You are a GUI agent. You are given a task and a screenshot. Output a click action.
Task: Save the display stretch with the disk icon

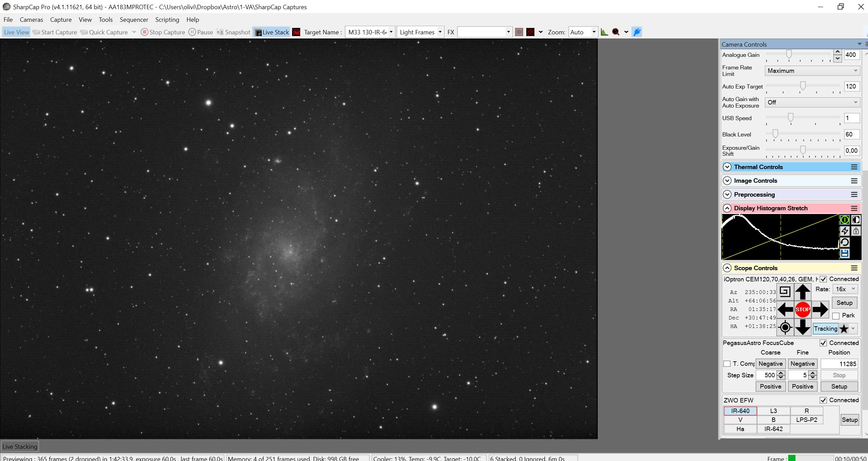tap(845, 253)
